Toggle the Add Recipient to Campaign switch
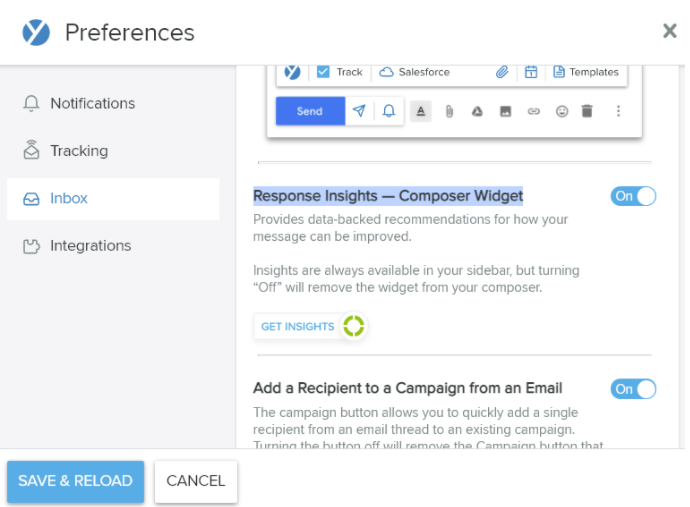 633,389
